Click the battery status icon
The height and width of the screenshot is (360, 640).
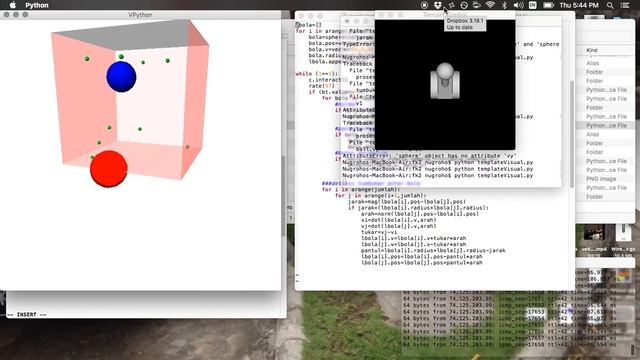[549, 5]
